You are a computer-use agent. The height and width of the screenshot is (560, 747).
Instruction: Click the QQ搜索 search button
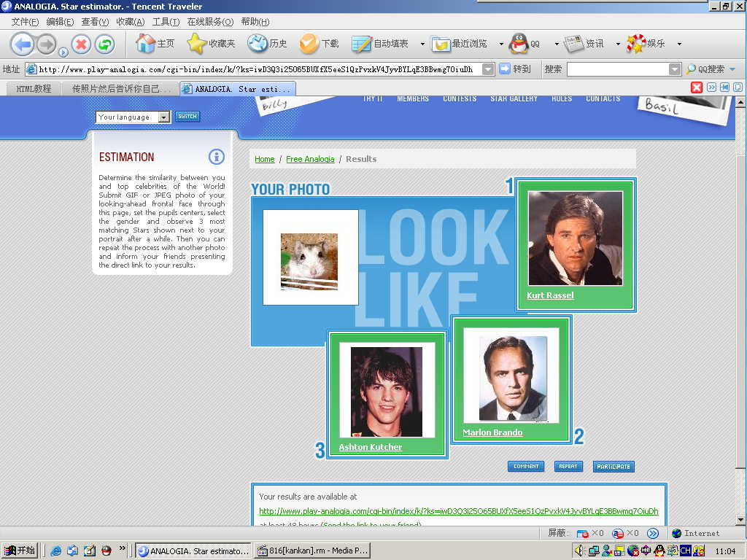[x=705, y=69]
